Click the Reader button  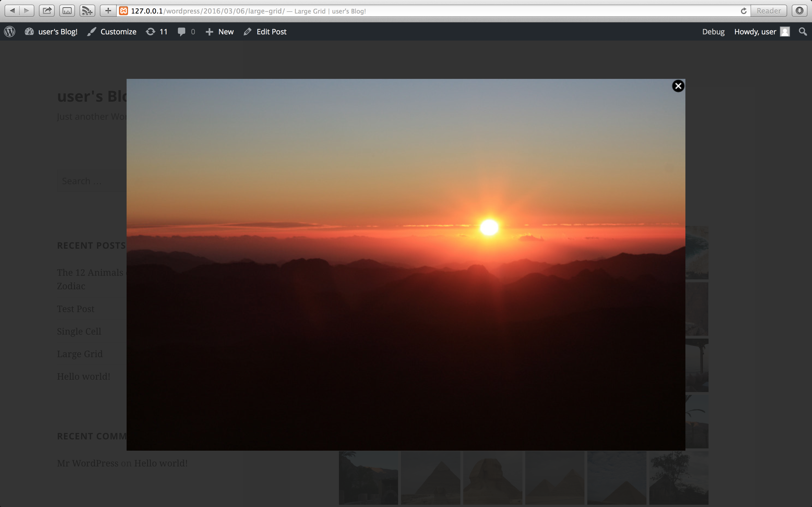click(x=768, y=11)
